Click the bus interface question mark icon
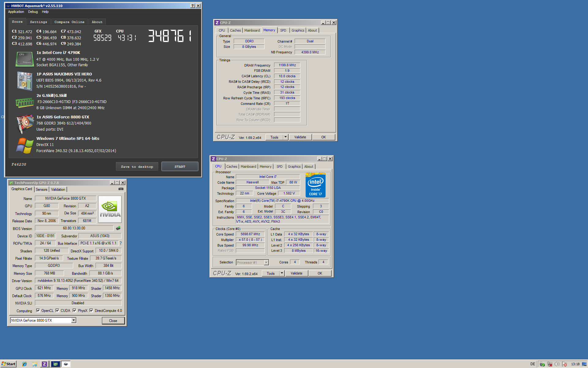This screenshot has width=588, height=368. pyautogui.click(x=121, y=243)
